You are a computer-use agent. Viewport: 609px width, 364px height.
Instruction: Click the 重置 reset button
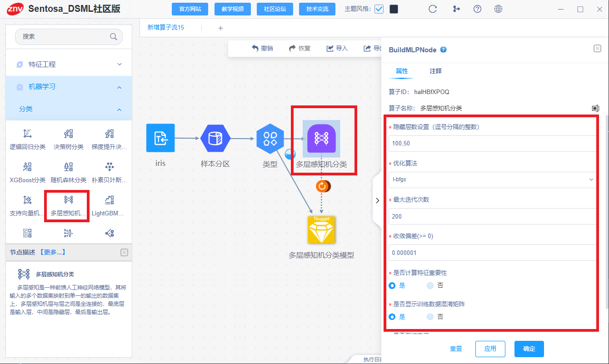click(x=456, y=349)
